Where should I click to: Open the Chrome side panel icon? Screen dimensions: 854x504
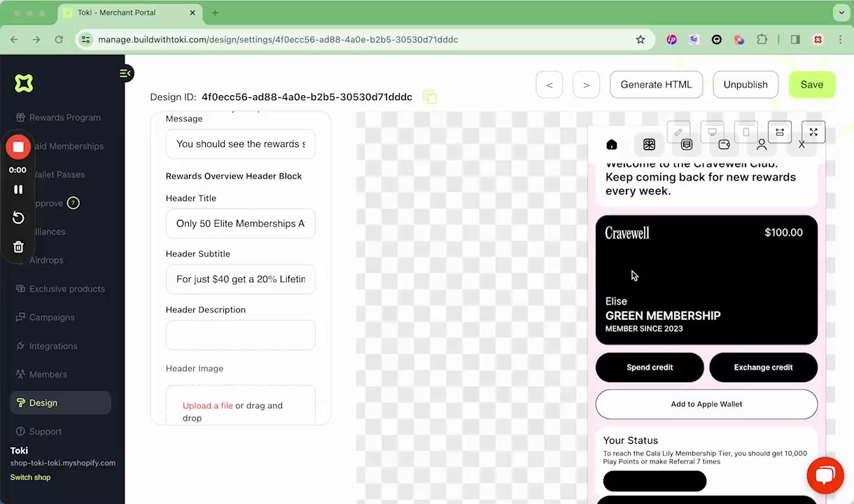pyautogui.click(x=795, y=40)
